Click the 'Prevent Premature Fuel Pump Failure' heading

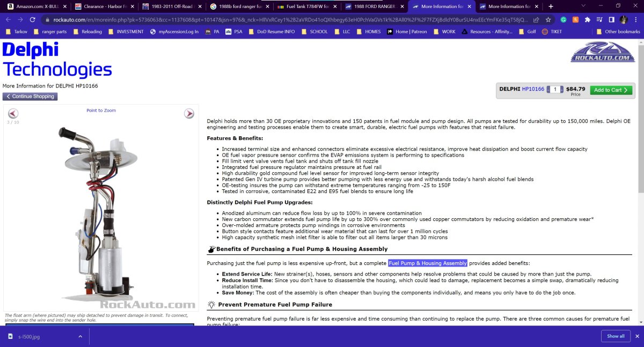point(275,305)
